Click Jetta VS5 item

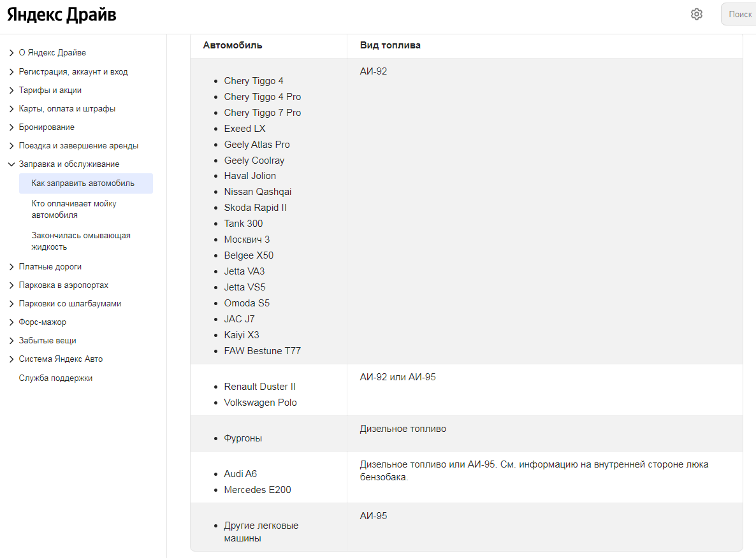pyautogui.click(x=244, y=287)
